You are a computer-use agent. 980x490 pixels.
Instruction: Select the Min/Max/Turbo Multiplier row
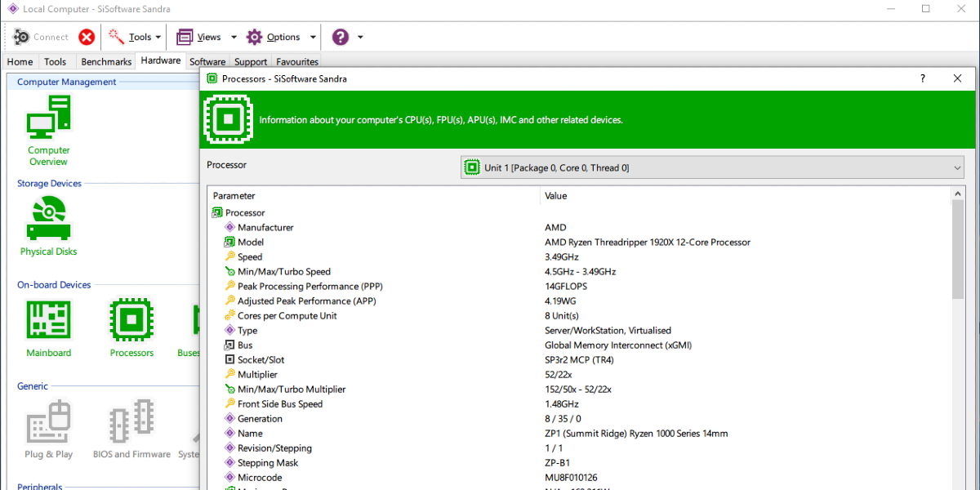tap(580, 389)
